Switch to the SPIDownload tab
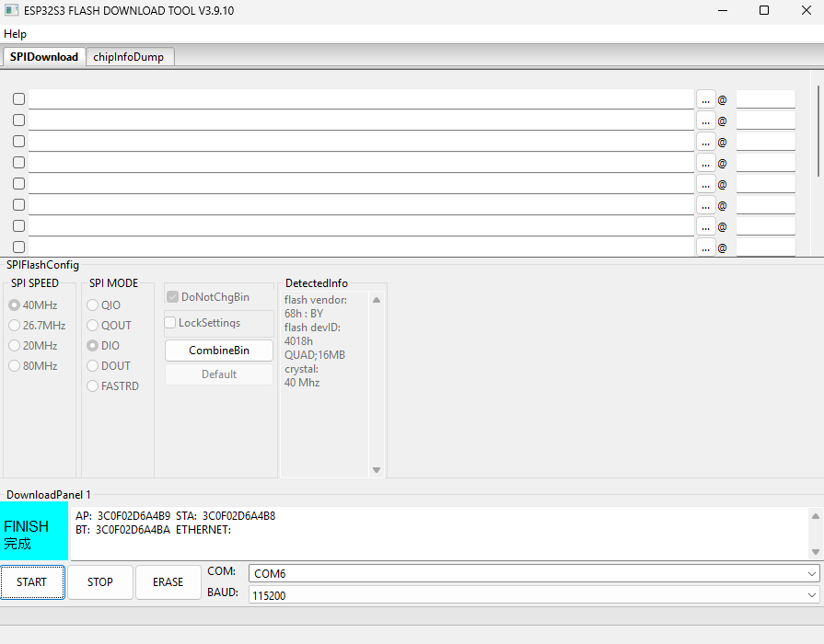Image resolution: width=824 pixels, height=644 pixels. coord(44,57)
